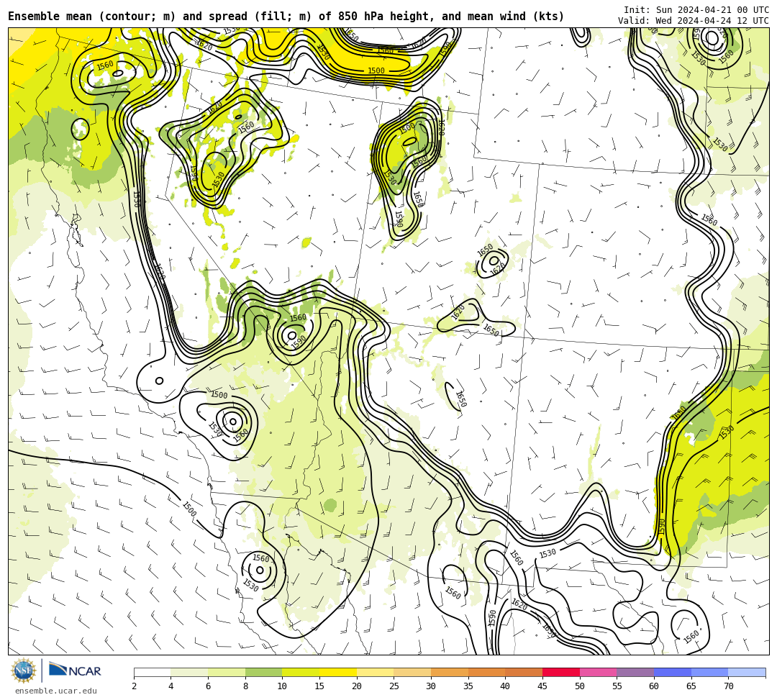Click the "Valid: Wed 2024-04-24 12 UTC" text
Image resolution: width=777 pixels, height=700 pixels.
694,21
